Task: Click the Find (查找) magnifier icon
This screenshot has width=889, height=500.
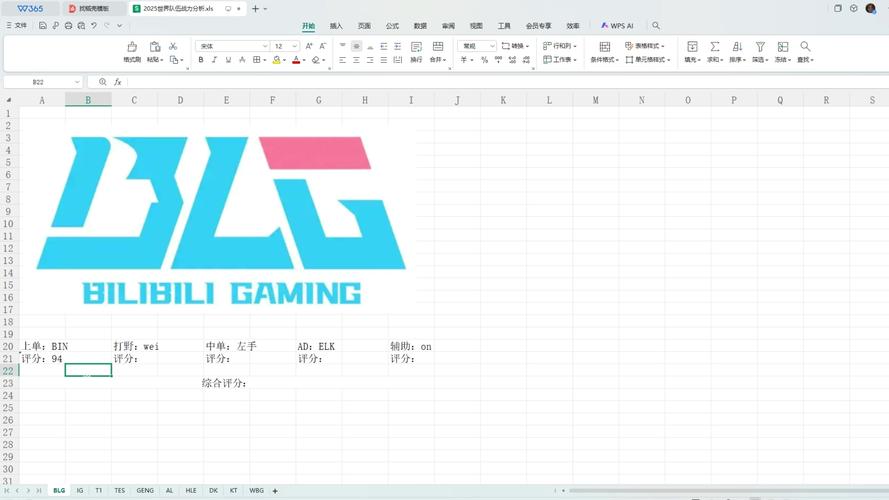Action: click(x=805, y=46)
